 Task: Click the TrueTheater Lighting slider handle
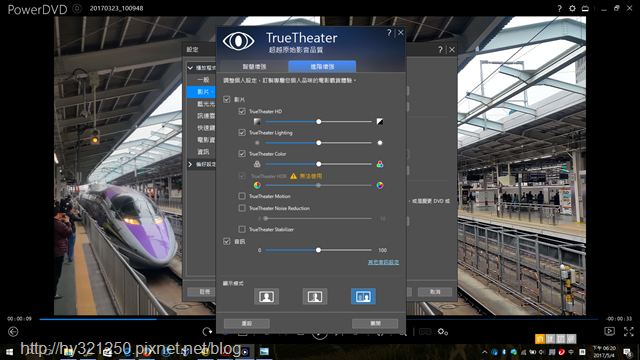(x=319, y=143)
